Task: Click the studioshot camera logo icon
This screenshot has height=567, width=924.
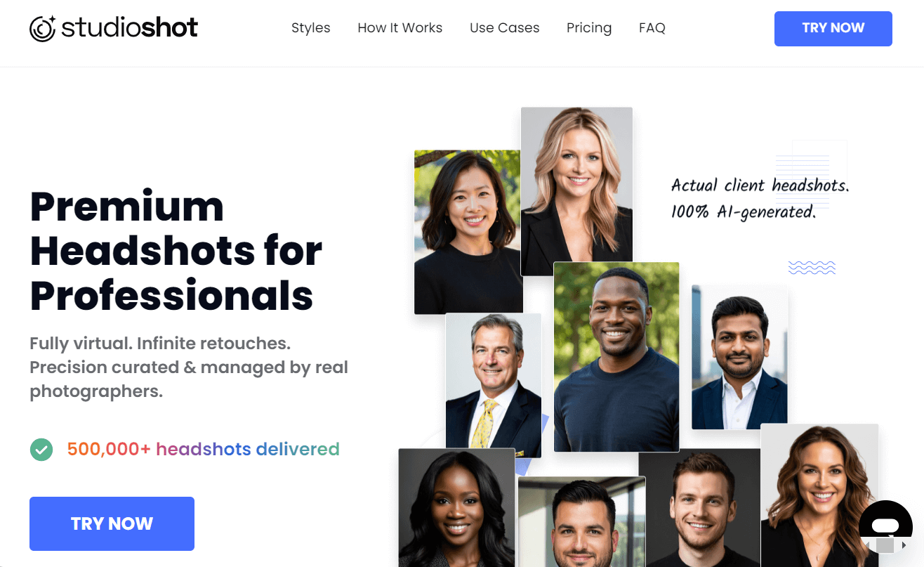Action: [x=43, y=28]
